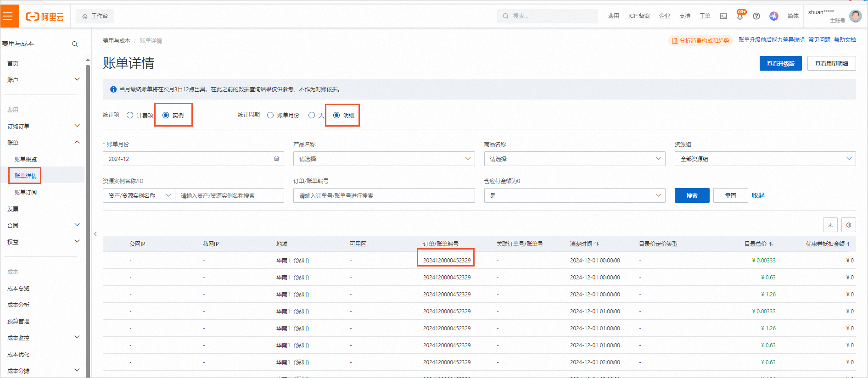868x378 pixels.
Task: Click the 工作台 workbench button
Action: tap(95, 16)
